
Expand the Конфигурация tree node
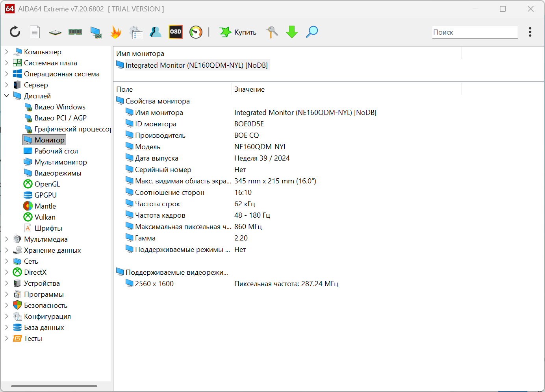pyautogui.click(x=6, y=316)
